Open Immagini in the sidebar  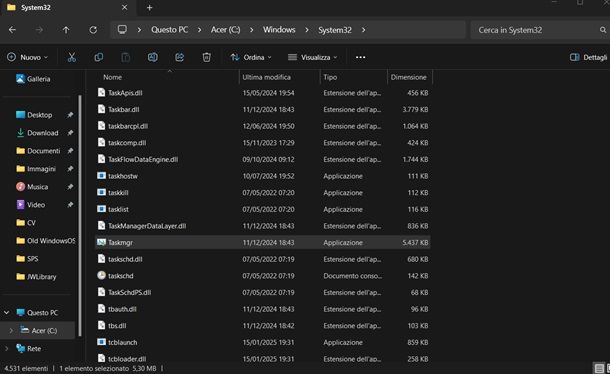(36, 169)
